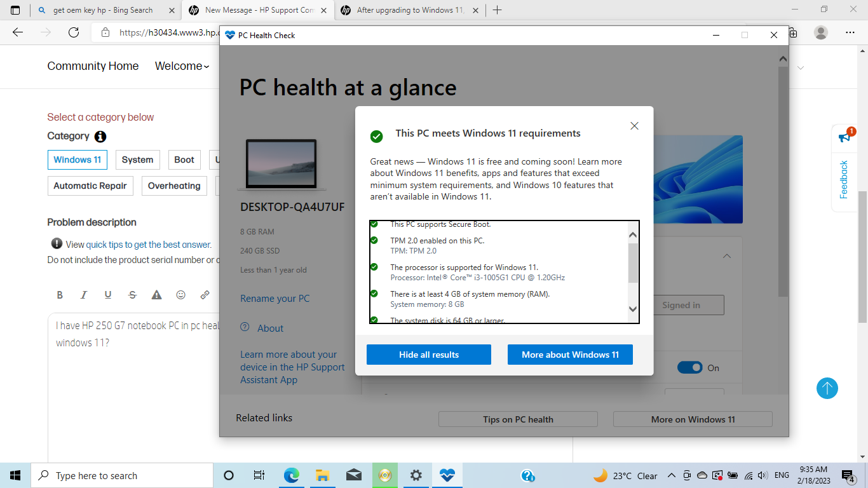868x488 pixels.
Task: Click the blue scroll-to-top arrow button
Action: coord(827,388)
